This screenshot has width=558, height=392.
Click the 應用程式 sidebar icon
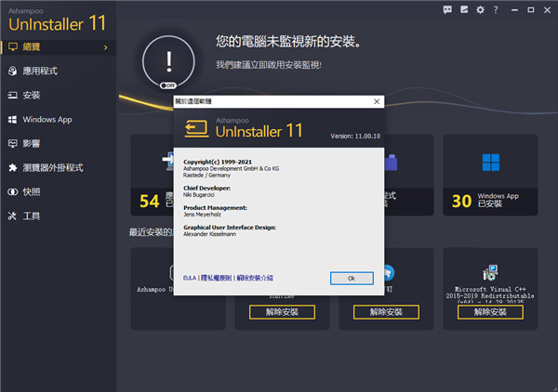tap(13, 72)
